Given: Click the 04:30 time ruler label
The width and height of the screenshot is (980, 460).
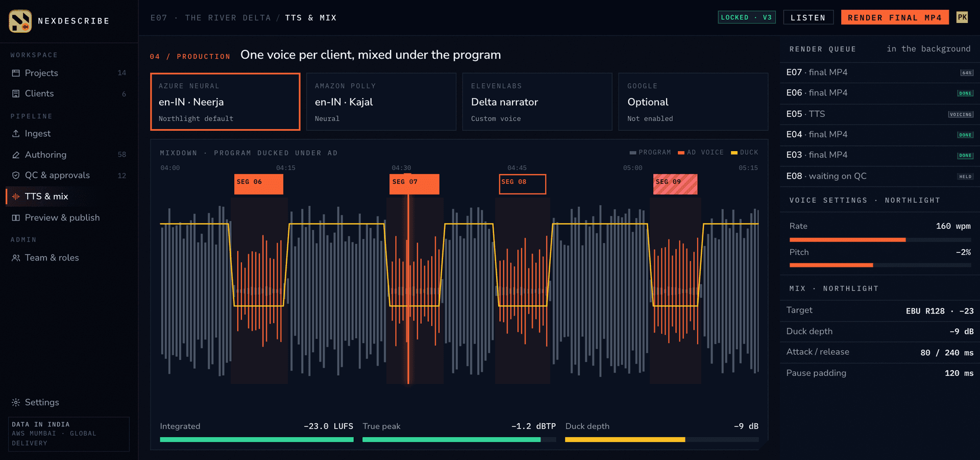Looking at the screenshot, I should 401,168.
